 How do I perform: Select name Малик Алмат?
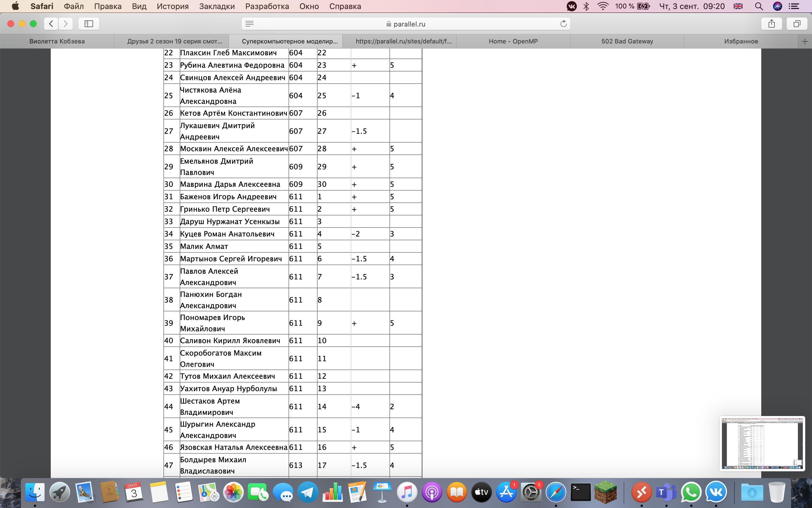[x=204, y=246]
